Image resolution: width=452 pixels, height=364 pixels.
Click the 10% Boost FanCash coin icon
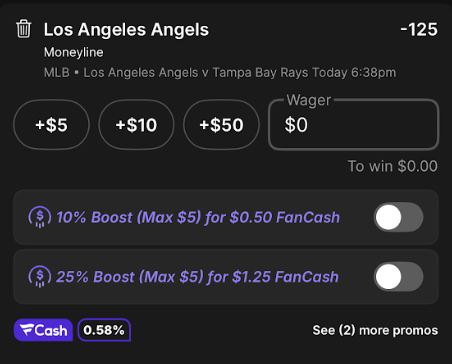click(40, 217)
